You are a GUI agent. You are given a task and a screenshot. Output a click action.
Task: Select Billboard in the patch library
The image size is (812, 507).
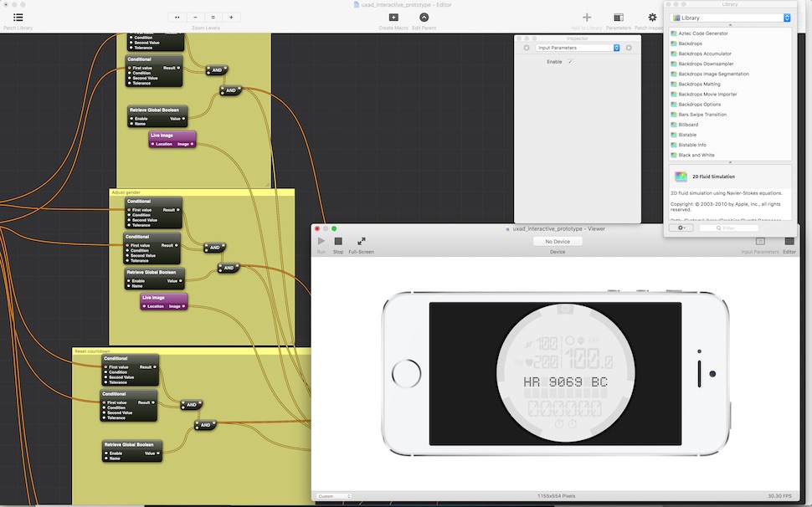pyautogui.click(x=688, y=125)
